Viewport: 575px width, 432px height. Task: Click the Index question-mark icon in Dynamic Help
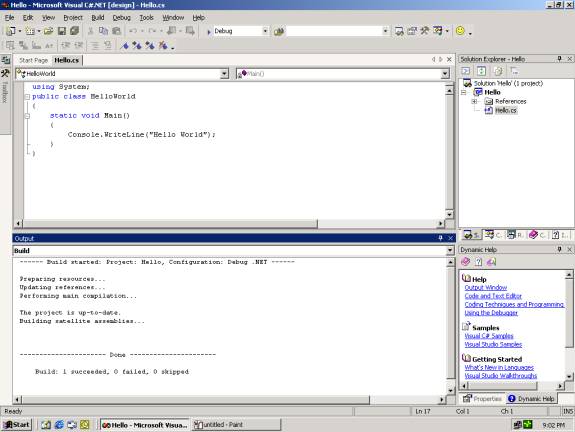478,262
